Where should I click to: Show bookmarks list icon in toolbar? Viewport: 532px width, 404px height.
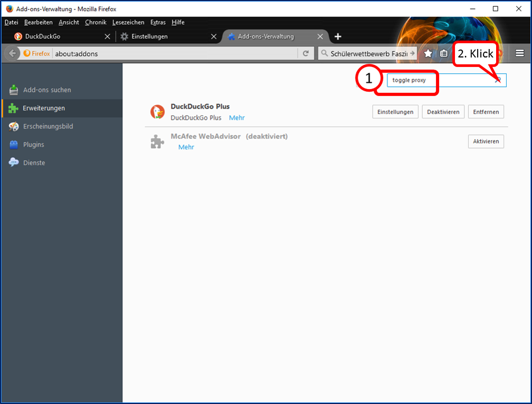pyautogui.click(x=444, y=54)
